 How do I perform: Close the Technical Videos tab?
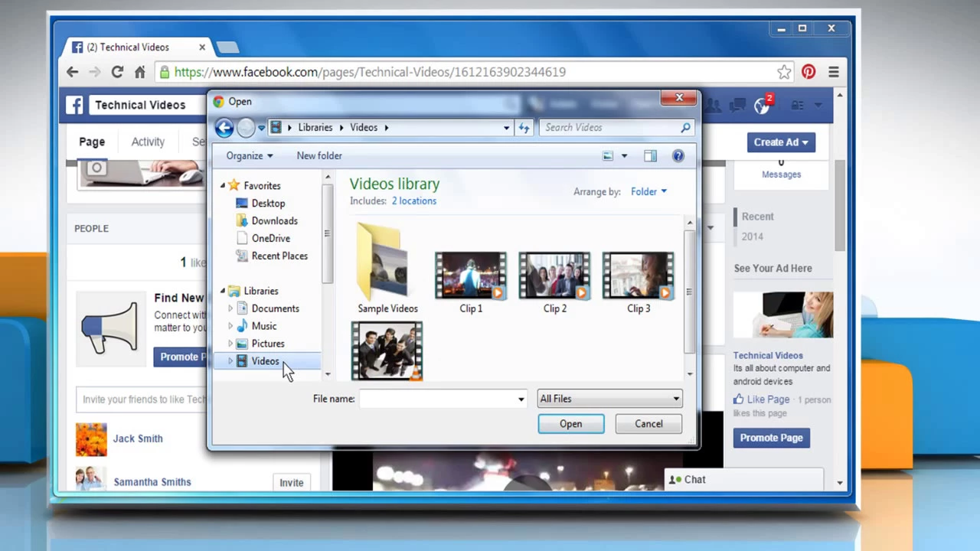point(202,47)
